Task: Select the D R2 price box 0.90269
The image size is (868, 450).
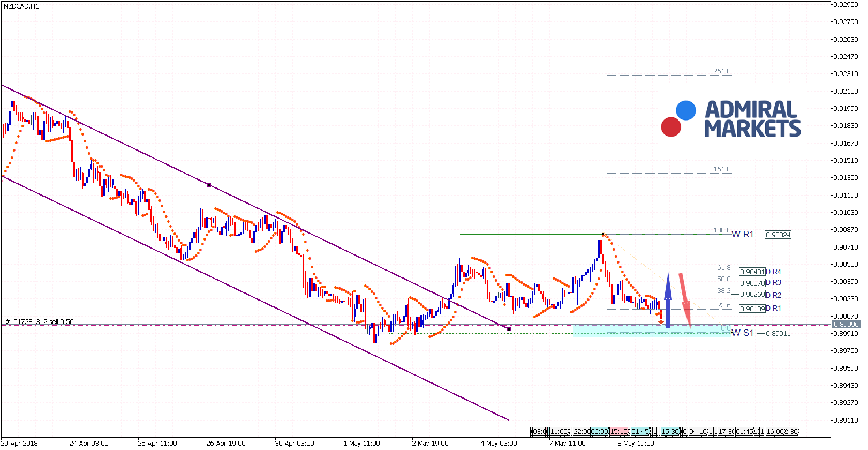Action: point(752,295)
